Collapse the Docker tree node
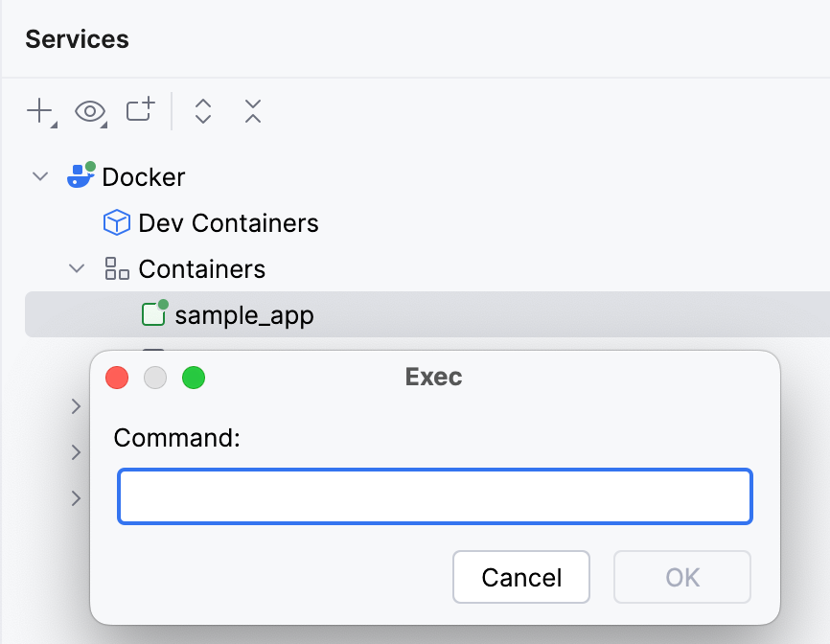 (x=39, y=176)
